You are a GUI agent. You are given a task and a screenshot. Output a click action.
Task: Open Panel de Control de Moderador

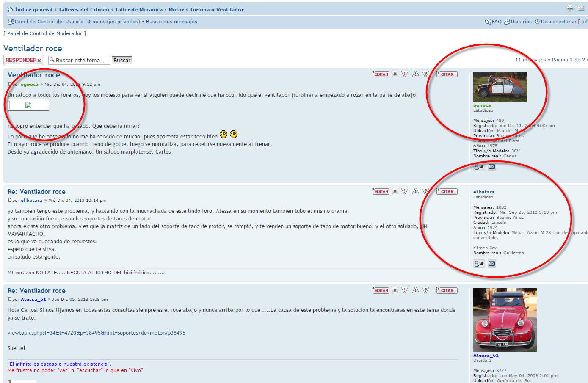(45, 33)
